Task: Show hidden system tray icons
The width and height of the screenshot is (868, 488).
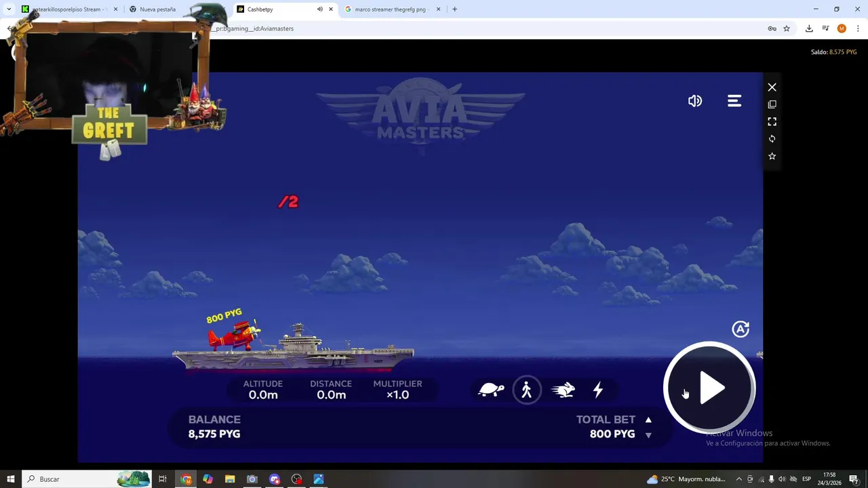Action: tap(739, 479)
